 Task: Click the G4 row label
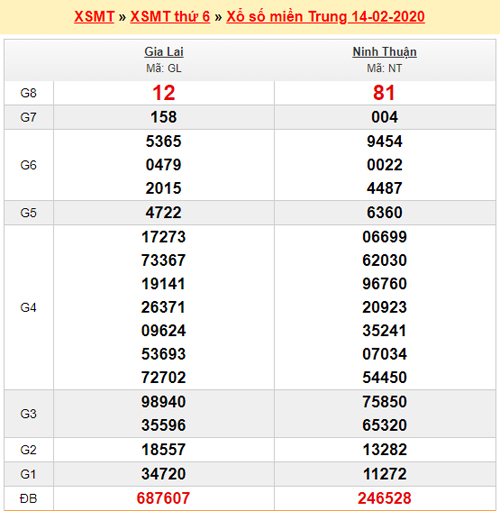pyautogui.click(x=28, y=307)
